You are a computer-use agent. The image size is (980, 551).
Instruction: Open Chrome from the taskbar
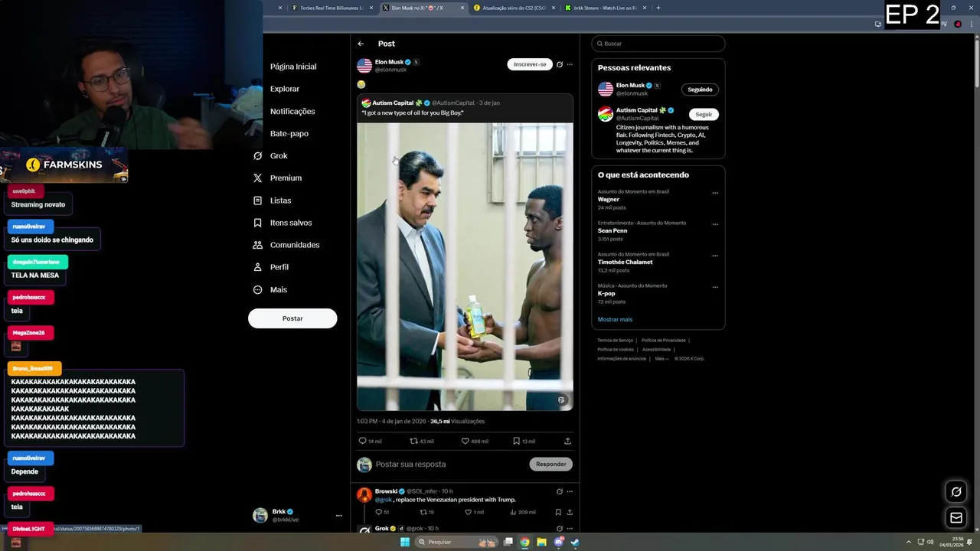524,542
